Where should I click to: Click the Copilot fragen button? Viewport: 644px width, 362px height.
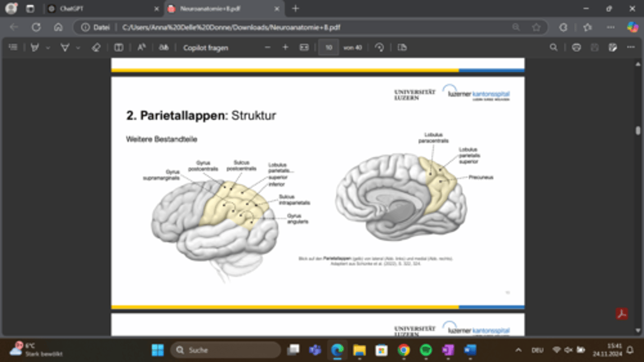205,47
